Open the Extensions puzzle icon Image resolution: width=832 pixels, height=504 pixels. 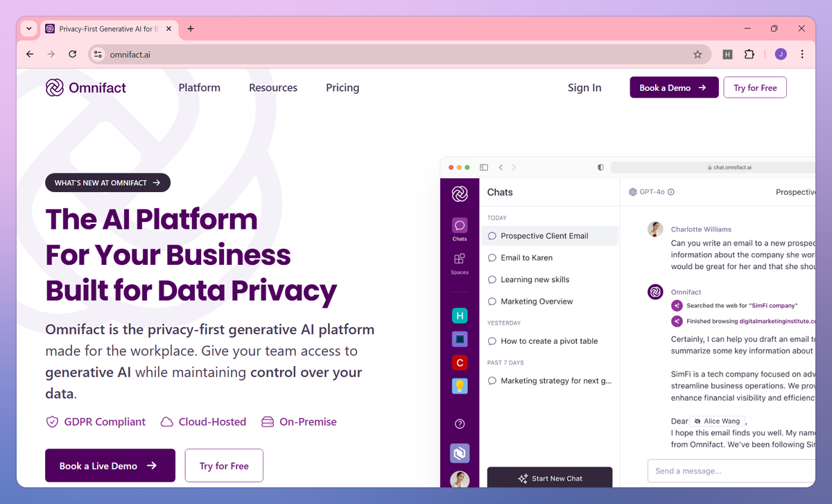[749, 54]
